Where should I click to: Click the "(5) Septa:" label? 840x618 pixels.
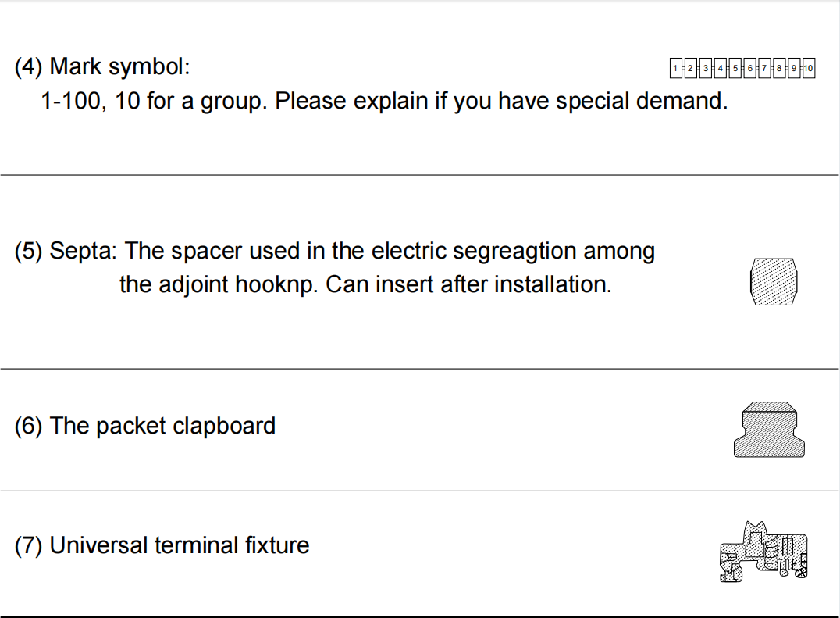[66, 251]
